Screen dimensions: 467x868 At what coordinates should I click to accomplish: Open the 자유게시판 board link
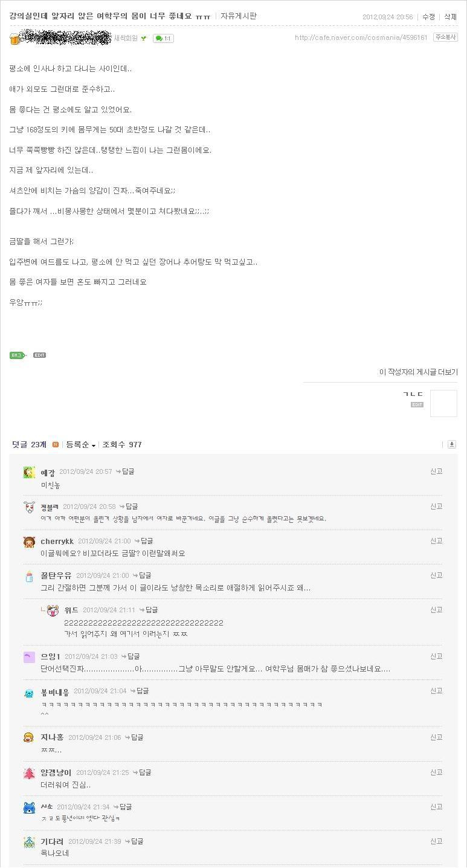pos(239,16)
